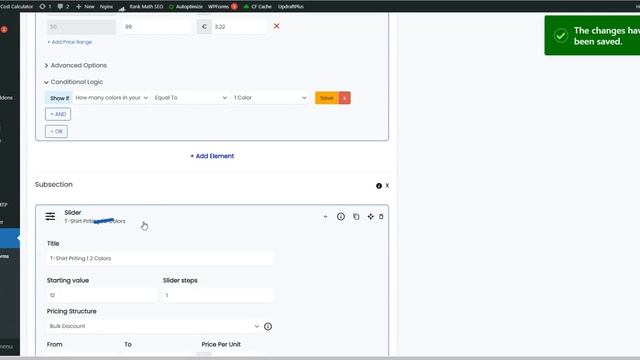Open the '1 Color' value dropdown
This screenshot has height=360, width=640.
click(269, 98)
